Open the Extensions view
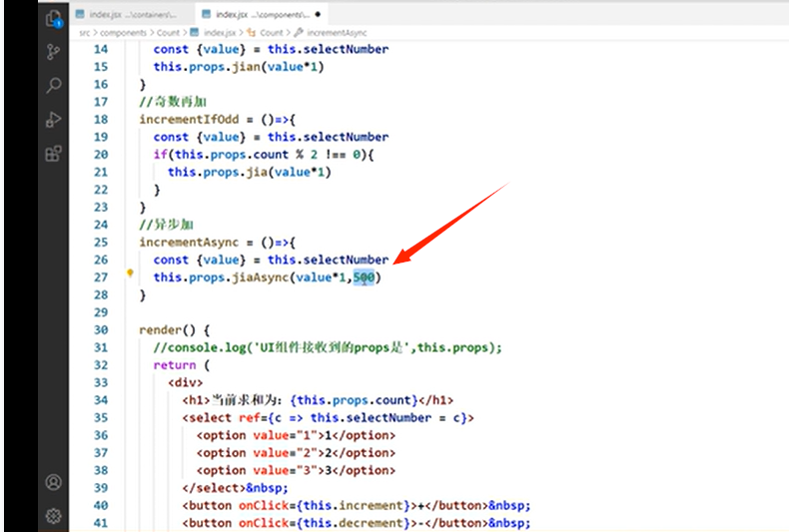Image resolution: width=789 pixels, height=532 pixels. pyautogui.click(x=53, y=153)
